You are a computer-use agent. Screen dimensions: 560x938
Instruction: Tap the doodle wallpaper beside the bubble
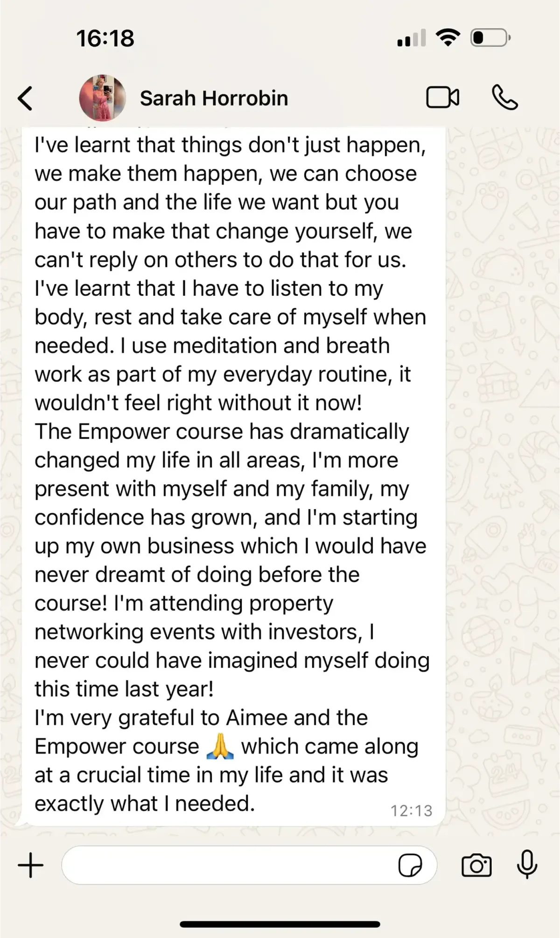pyautogui.click(x=503, y=467)
